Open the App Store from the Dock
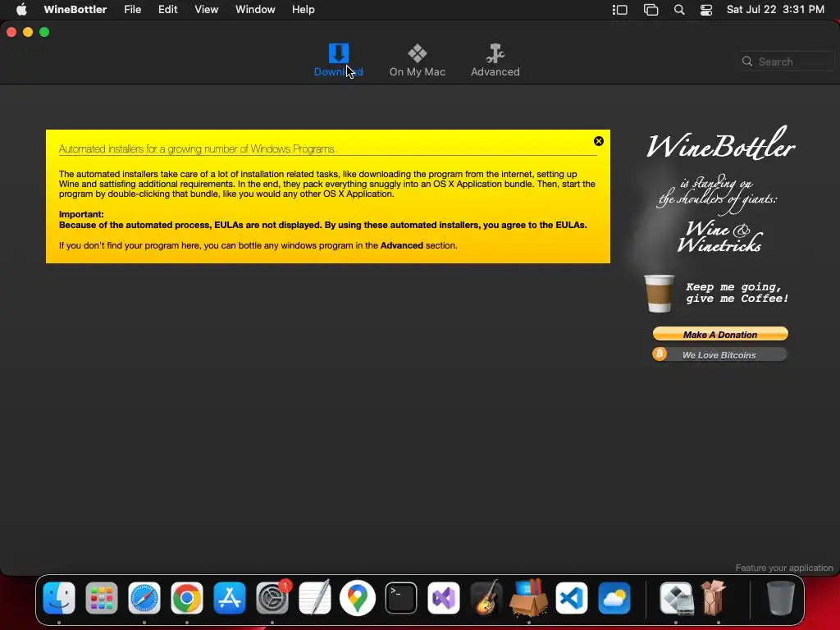 tap(230, 598)
